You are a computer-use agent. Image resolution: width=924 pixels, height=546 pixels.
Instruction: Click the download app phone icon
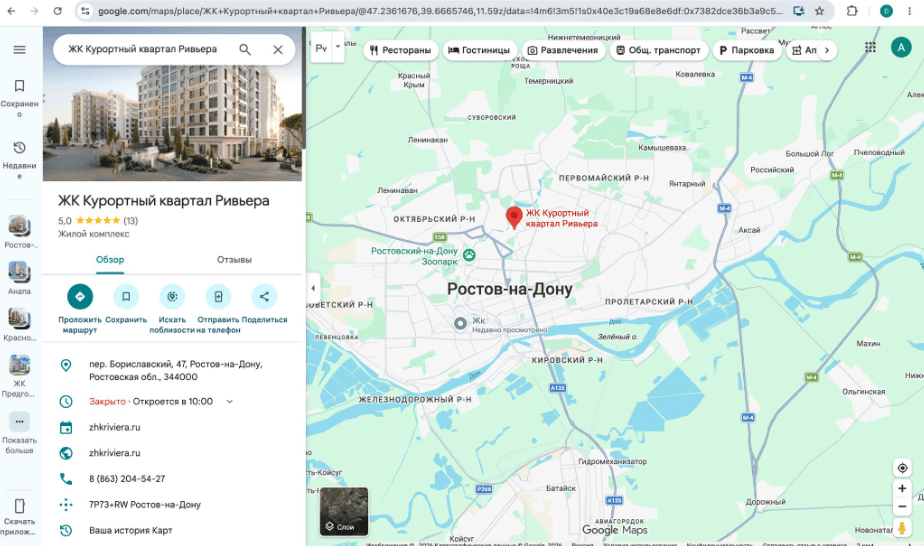pos(19,506)
